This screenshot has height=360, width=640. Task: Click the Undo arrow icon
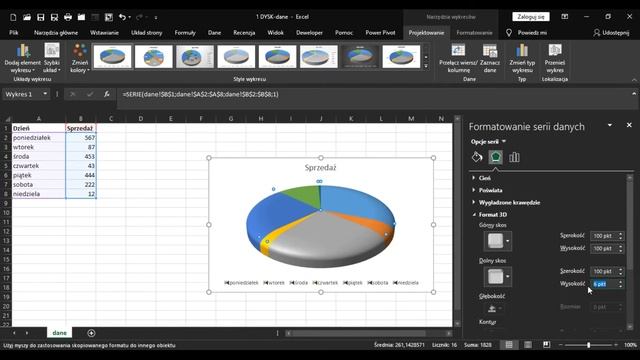122,17
